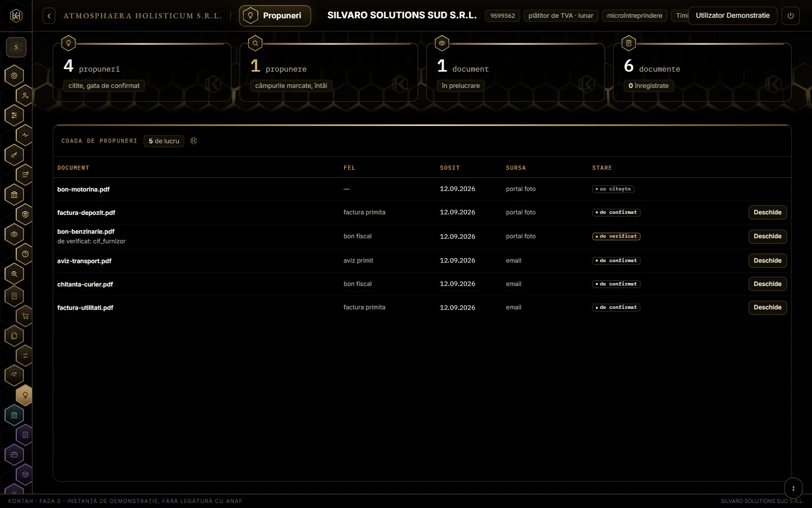Screen dimensions: 812x508
Task: Open the receipt icon in sidebar
Action: click(14, 296)
